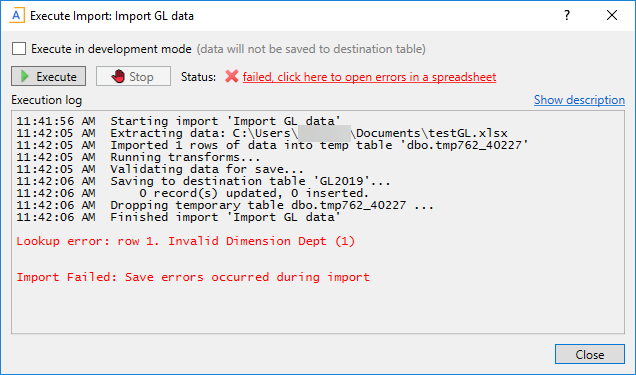The image size is (636, 375).
Task: Click the 'Execution log' heading label
Action: [47, 100]
